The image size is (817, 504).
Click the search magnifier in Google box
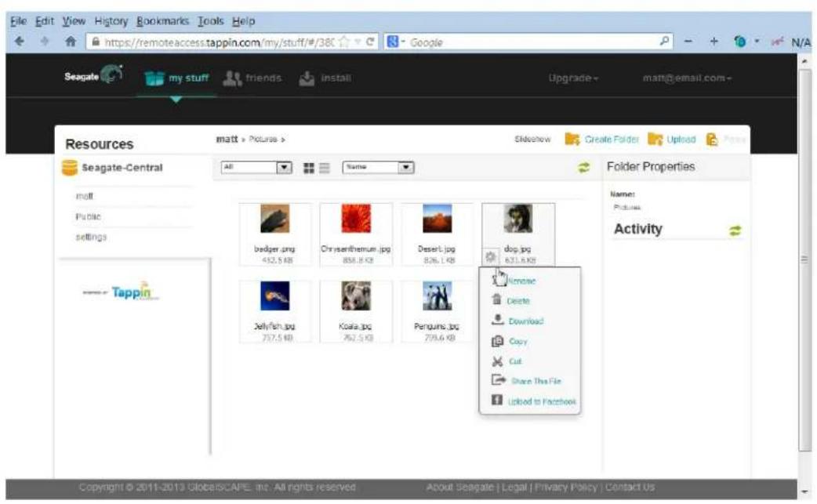pyautogui.click(x=664, y=41)
